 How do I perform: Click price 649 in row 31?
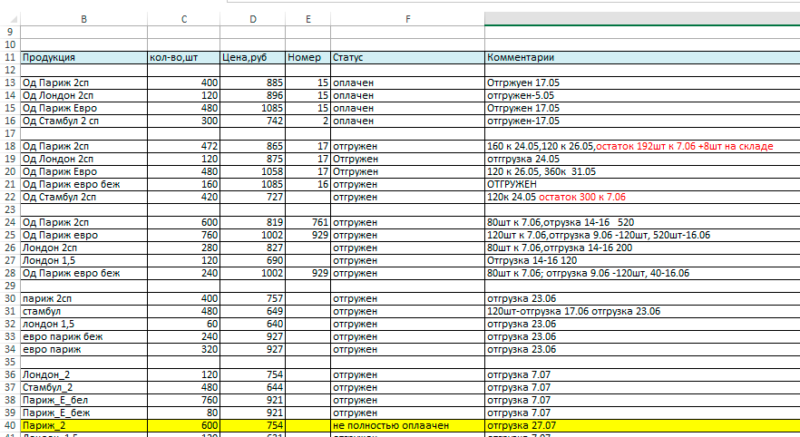(x=253, y=312)
